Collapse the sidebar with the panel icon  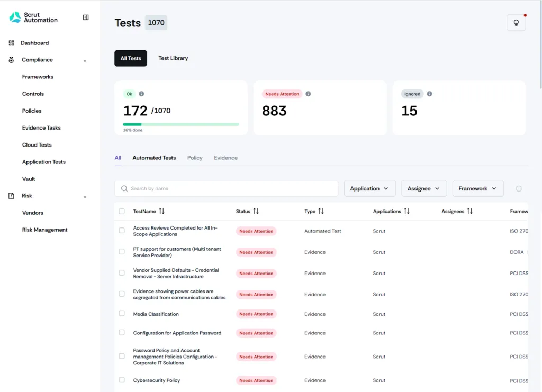pyautogui.click(x=85, y=17)
